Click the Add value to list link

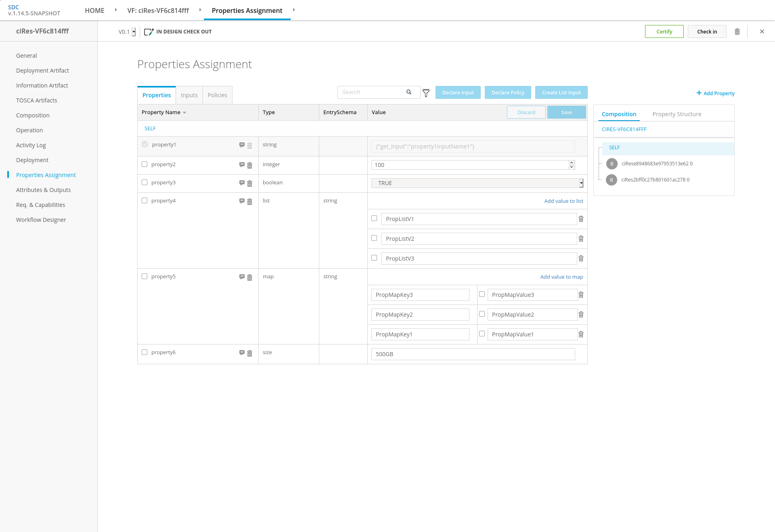click(x=563, y=201)
